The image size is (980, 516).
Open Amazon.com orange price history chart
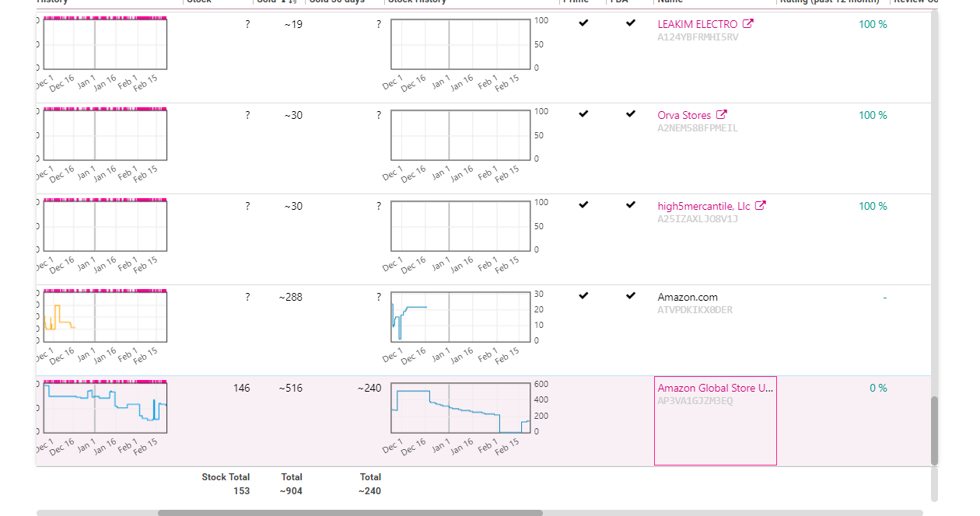(105, 316)
